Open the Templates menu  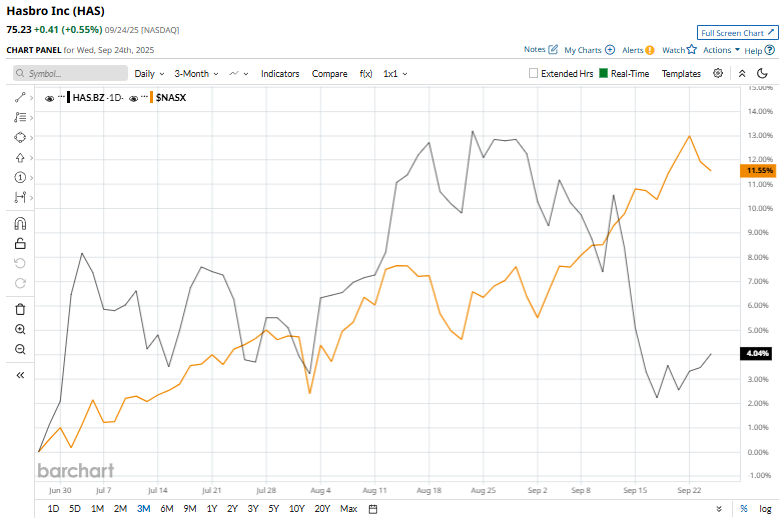(681, 73)
